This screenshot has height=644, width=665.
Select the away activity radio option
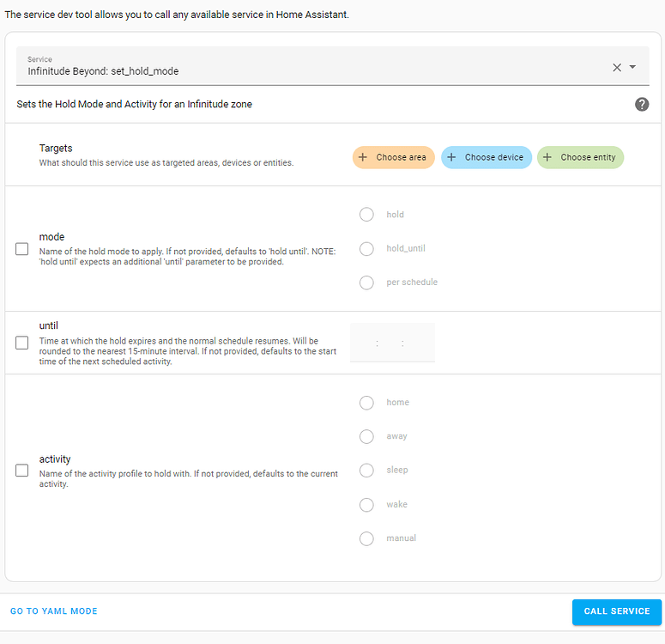pos(366,436)
